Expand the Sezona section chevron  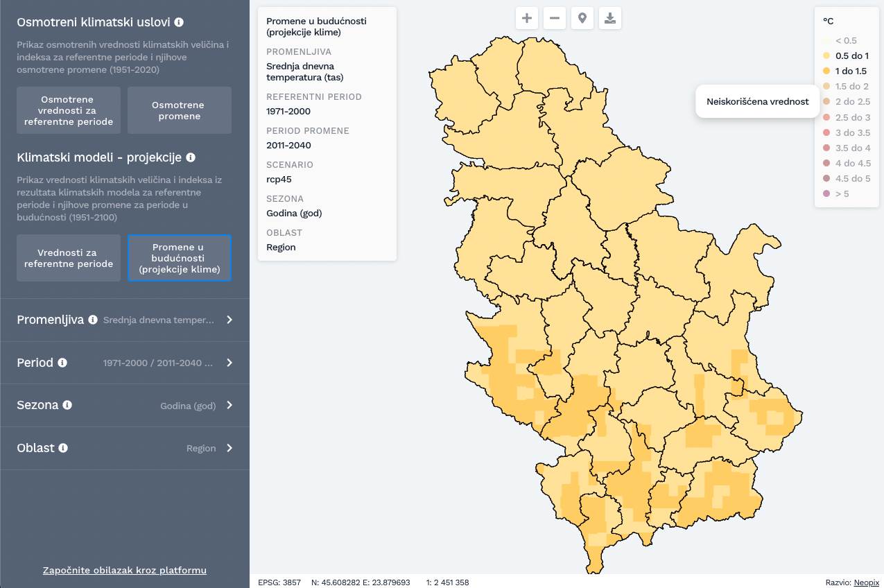[229, 405]
